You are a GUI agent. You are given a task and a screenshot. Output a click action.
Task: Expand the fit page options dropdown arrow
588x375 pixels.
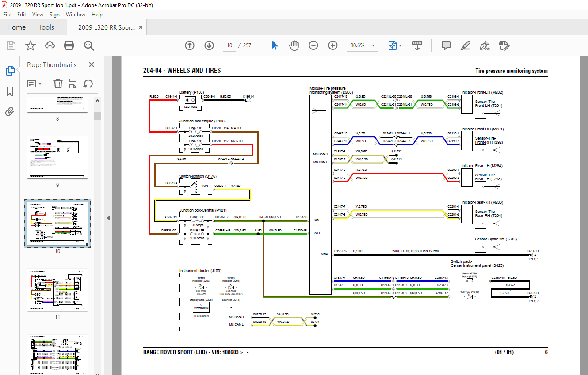pyautogui.click(x=401, y=45)
